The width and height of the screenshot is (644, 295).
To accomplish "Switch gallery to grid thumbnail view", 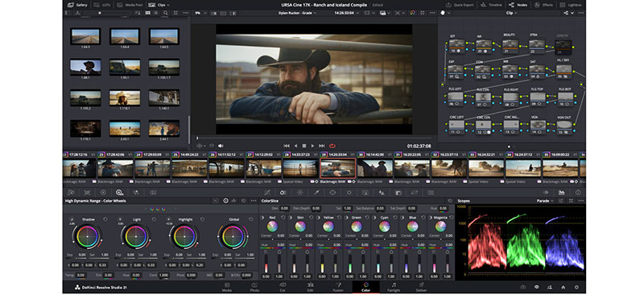I will tap(147, 13).
